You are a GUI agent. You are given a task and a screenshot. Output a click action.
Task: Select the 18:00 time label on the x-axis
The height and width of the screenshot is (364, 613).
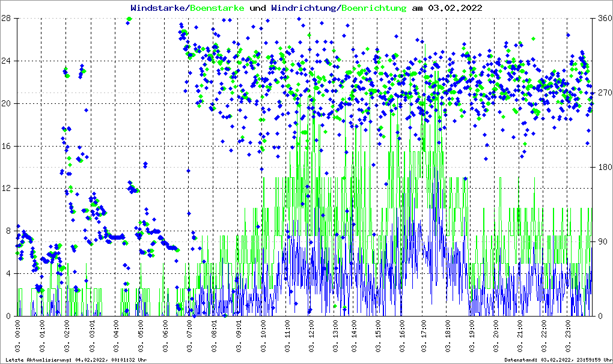coord(448,336)
